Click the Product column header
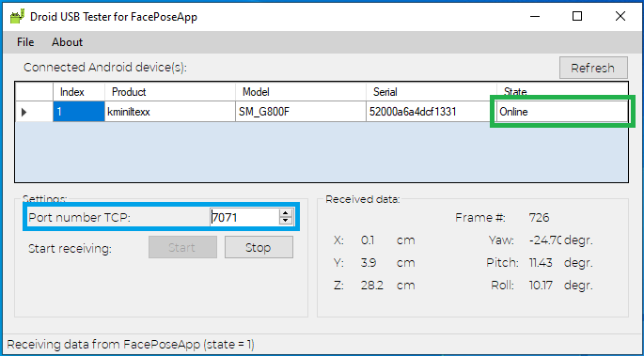The width and height of the screenshot is (644, 356). (x=170, y=92)
